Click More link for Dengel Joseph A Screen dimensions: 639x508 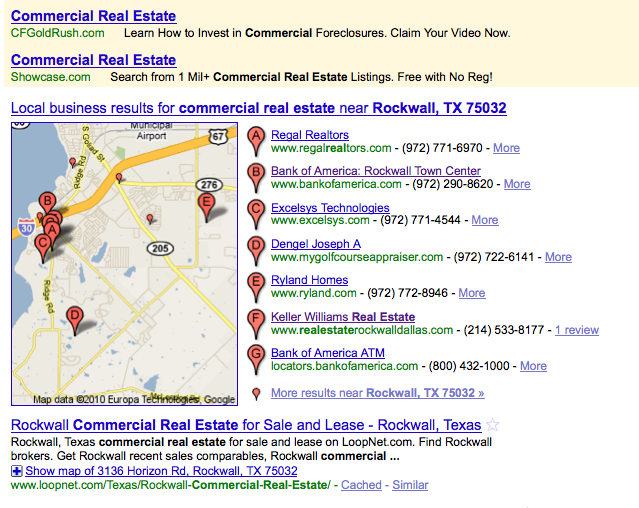click(558, 257)
